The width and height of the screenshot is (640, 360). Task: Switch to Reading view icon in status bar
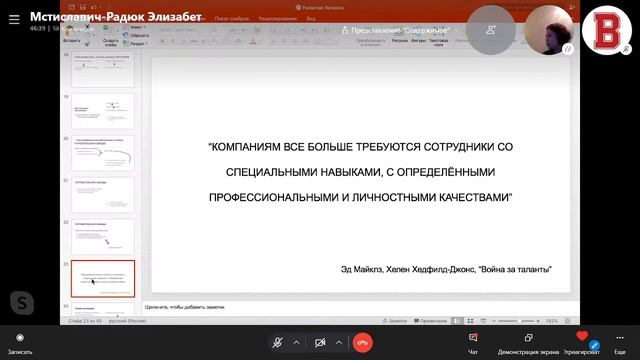[x=483, y=321]
